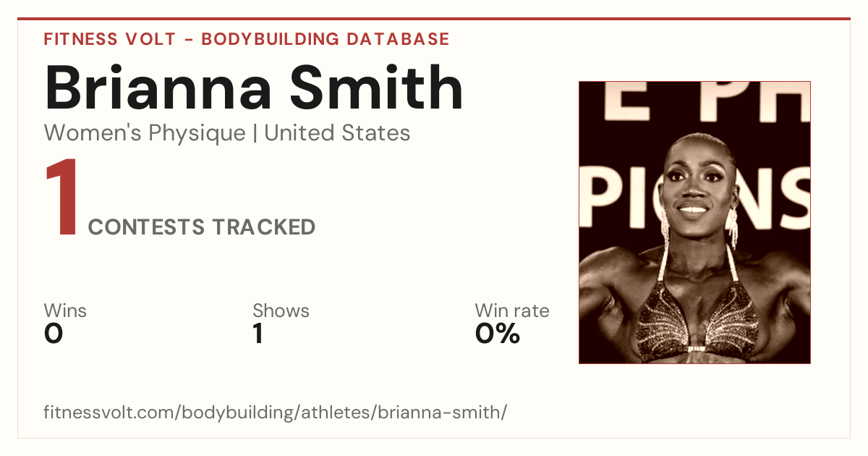
Task: Select the Contests Tracked label
Action: 202,227
